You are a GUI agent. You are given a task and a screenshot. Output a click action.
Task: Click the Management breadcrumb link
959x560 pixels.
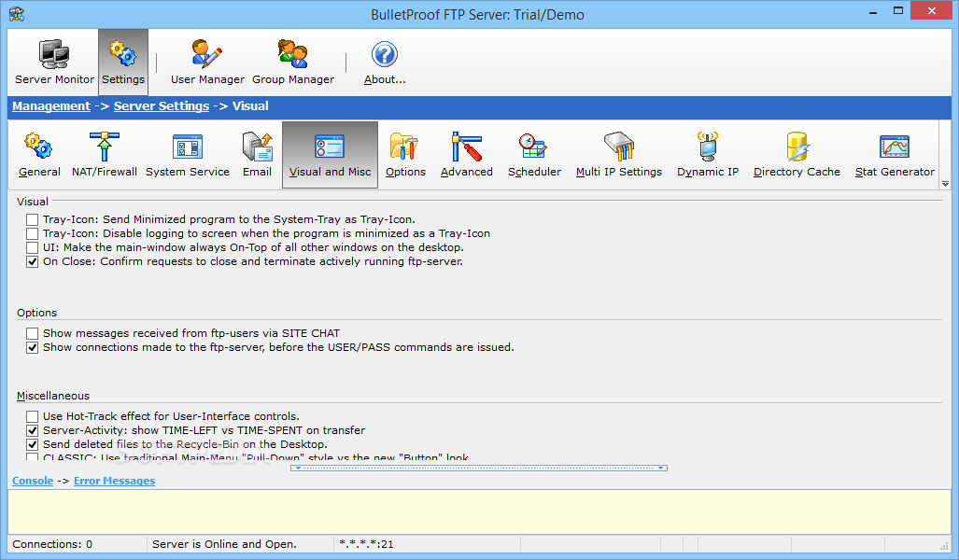click(x=51, y=105)
